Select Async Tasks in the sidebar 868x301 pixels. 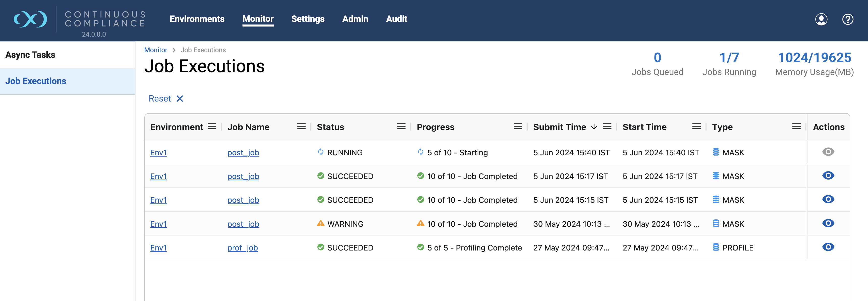click(x=30, y=55)
